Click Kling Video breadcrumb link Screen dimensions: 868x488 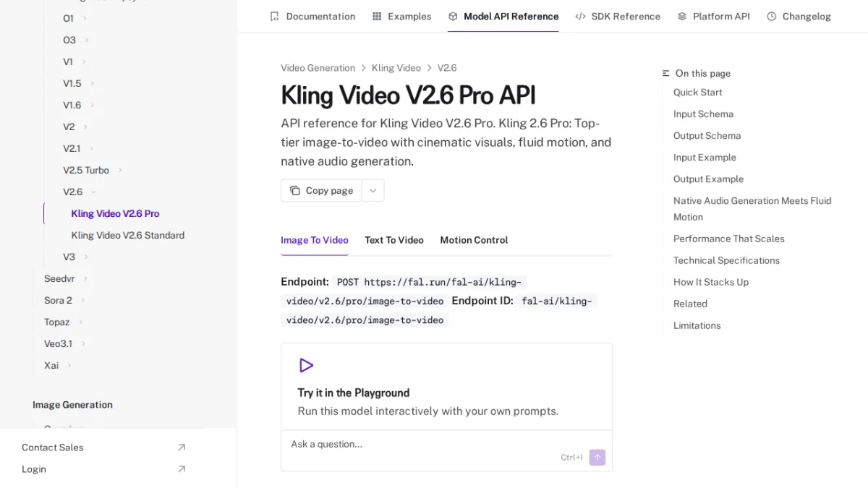pos(396,68)
